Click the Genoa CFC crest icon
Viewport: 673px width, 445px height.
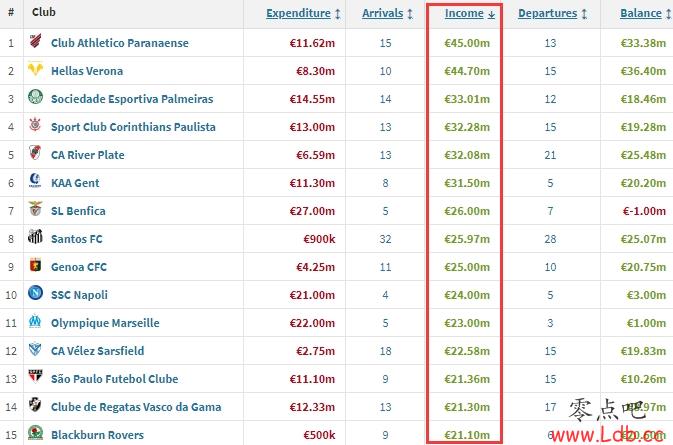(x=35, y=267)
